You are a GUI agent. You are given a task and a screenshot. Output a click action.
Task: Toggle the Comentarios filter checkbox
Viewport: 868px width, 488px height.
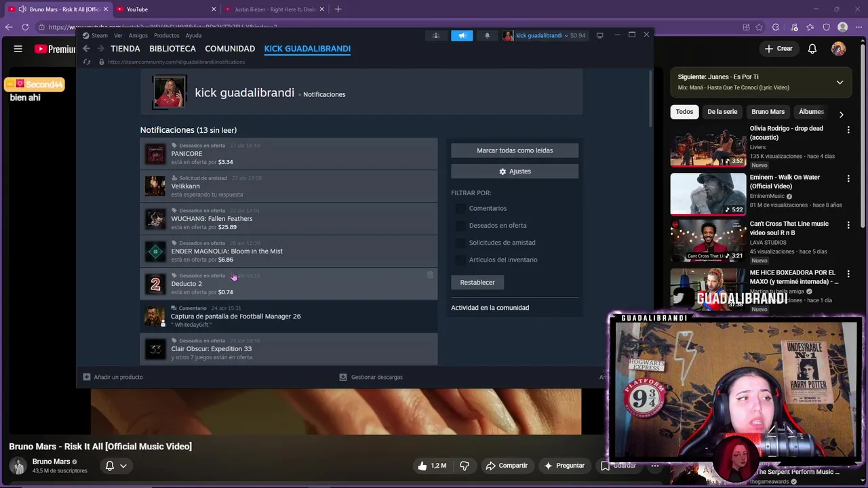pyautogui.click(x=460, y=209)
